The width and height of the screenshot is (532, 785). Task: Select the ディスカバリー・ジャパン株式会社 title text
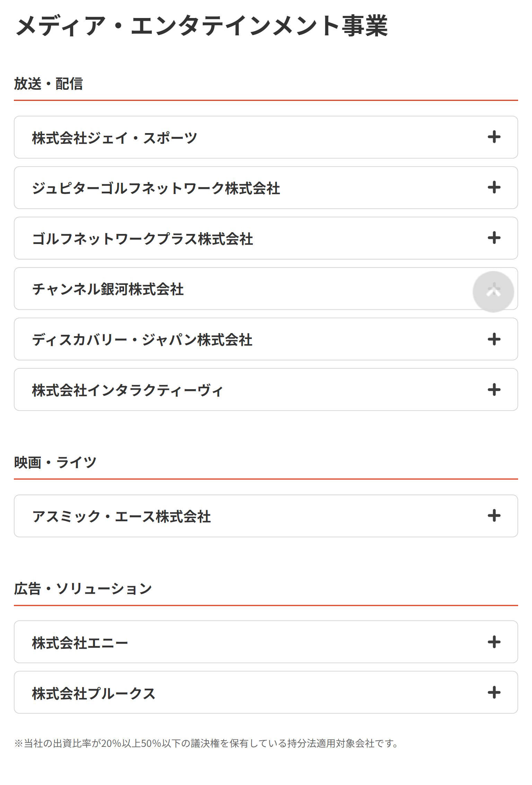(142, 340)
